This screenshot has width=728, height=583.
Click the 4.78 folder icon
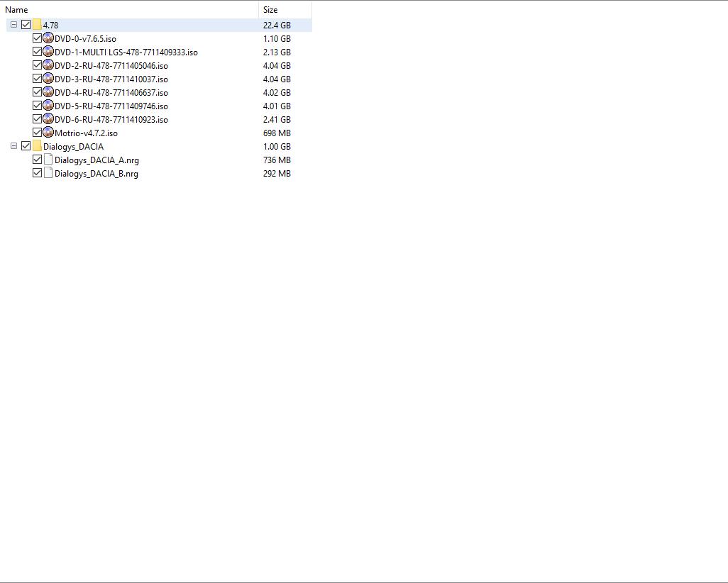[x=37, y=25]
